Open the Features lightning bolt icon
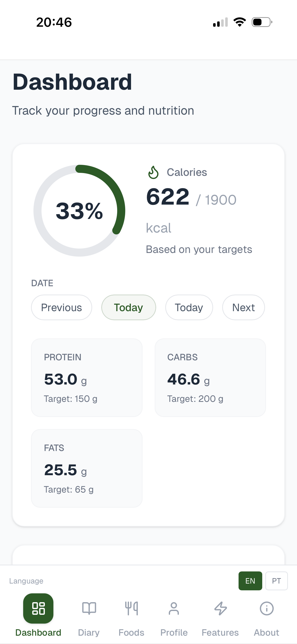The width and height of the screenshot is (297, 644). 220,608
